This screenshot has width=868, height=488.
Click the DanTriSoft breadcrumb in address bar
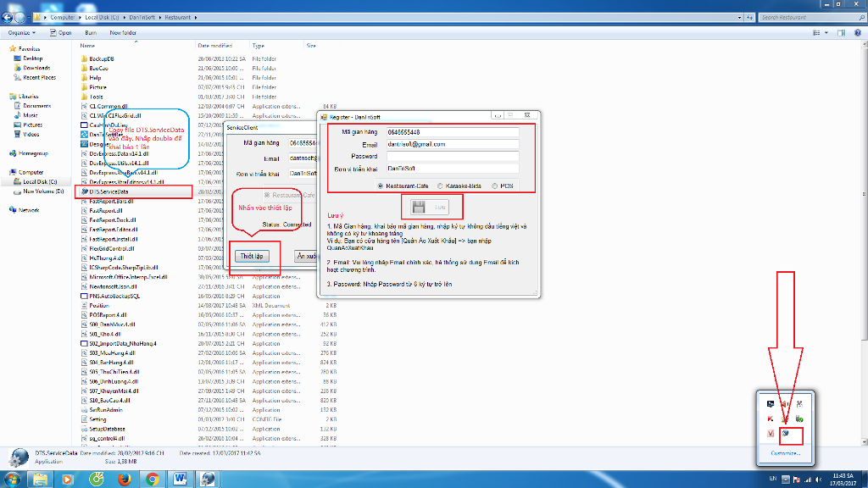tap(142, 18)
